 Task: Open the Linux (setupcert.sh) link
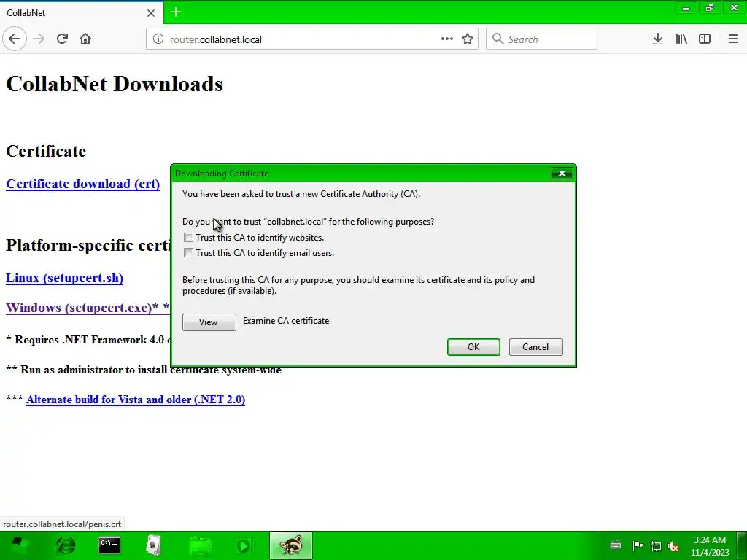coord(64,278)
